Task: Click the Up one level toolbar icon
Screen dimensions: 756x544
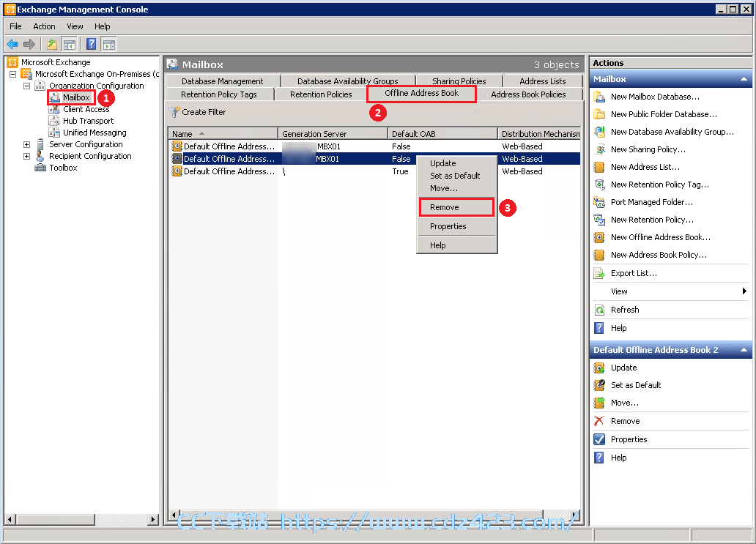Action: pyautogui.click(x=51, y=45)
